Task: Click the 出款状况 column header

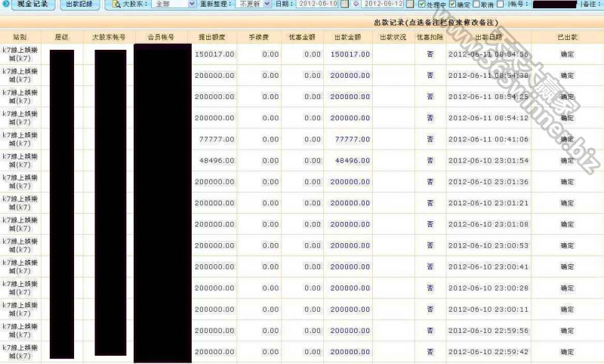Action: [x=393, y=37]
